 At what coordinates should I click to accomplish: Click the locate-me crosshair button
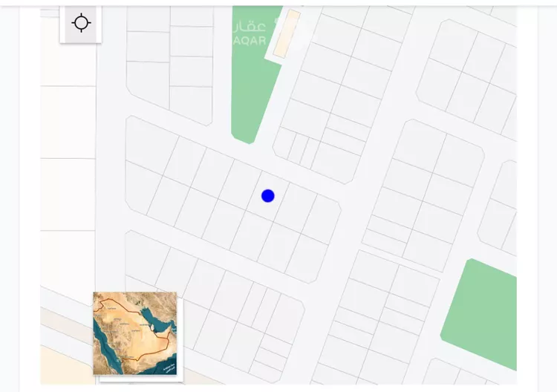[x=81, y=24]
